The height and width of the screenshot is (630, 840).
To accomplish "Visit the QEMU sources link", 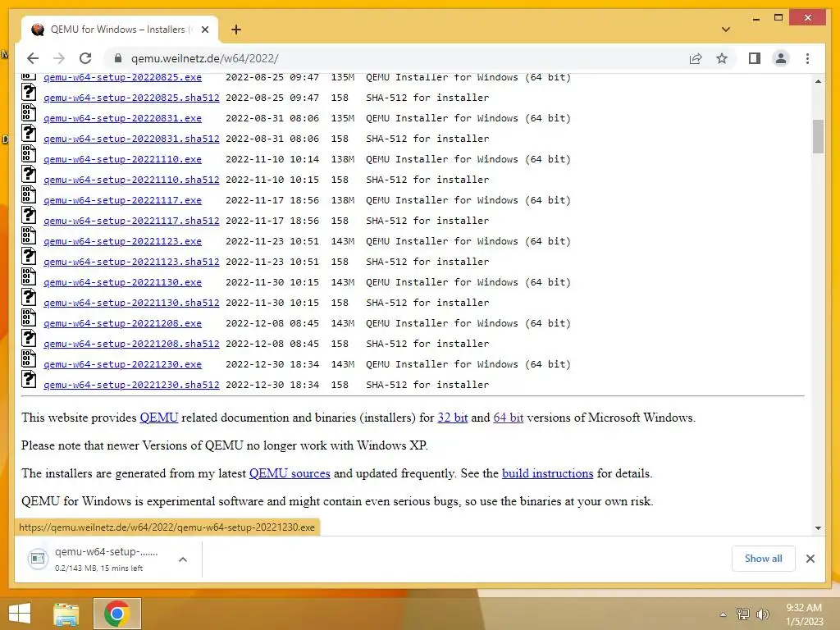I will [x=290, y=473].
